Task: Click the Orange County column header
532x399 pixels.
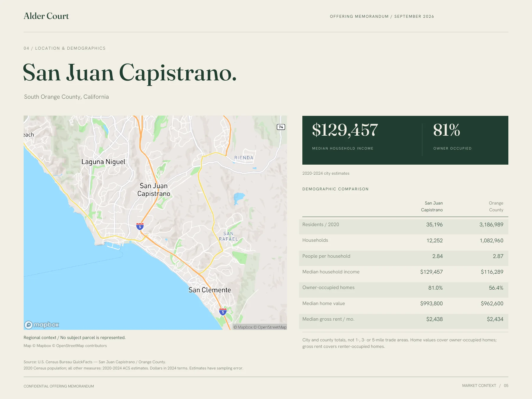Action: [x=496, y=207]
